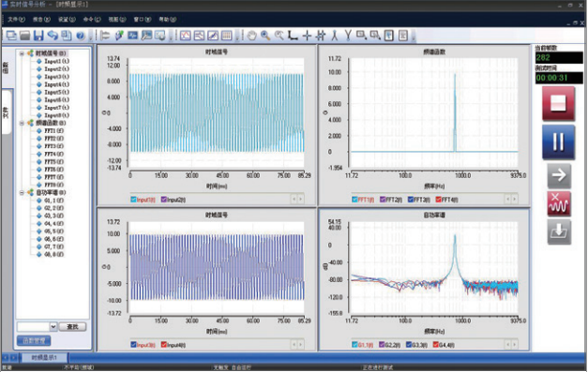
Task: Click the red stop recording button
Action: tap(558, 103)
